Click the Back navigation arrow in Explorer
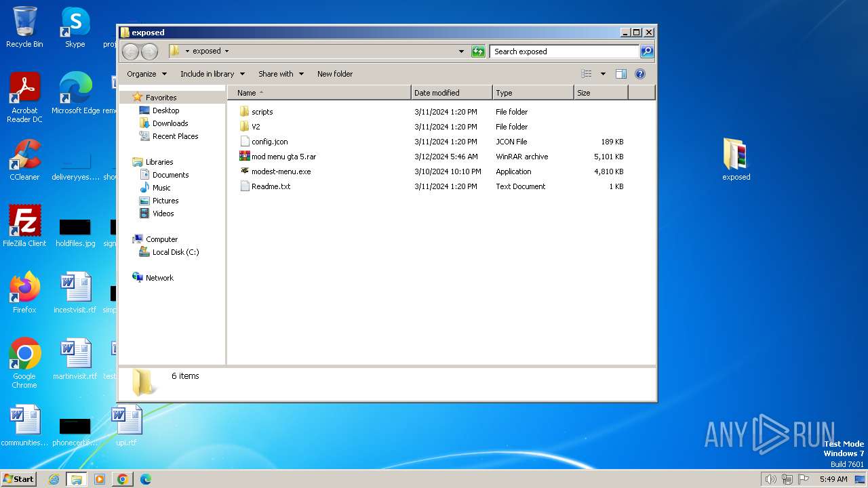 point(130,52)
